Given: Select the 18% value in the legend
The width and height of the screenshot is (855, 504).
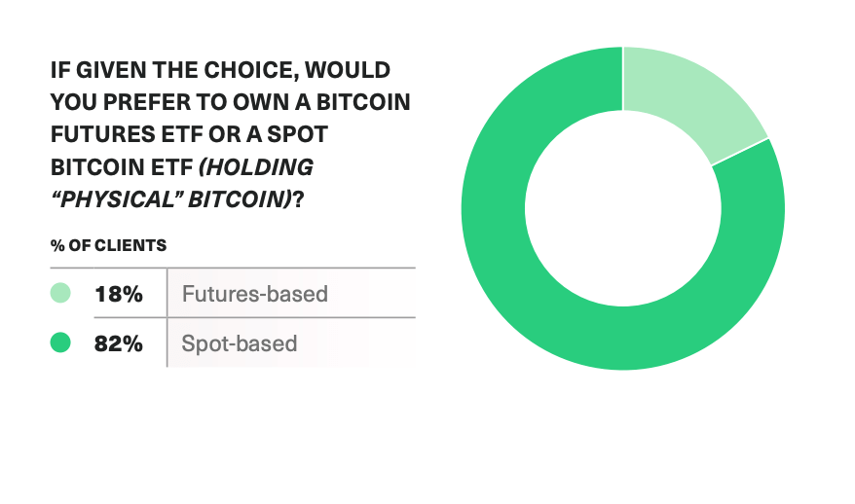Looking at the screenshot, I should click(x=119, y=294).
